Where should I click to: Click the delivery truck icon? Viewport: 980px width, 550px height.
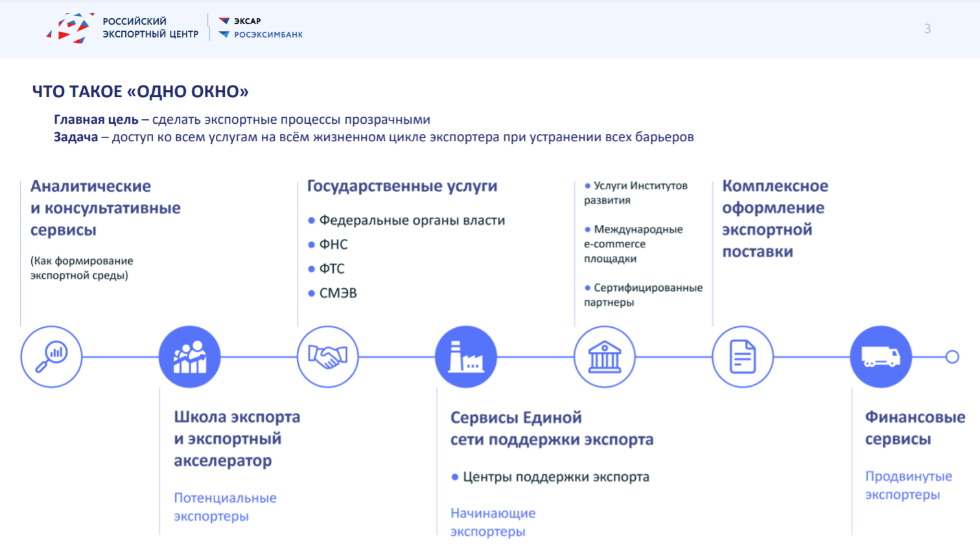coord(880,356)
